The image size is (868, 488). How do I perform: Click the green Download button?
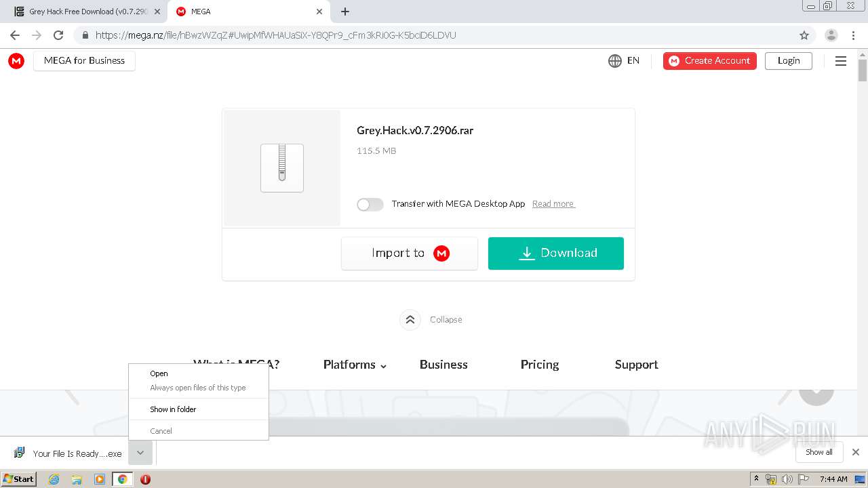[556, 253]
